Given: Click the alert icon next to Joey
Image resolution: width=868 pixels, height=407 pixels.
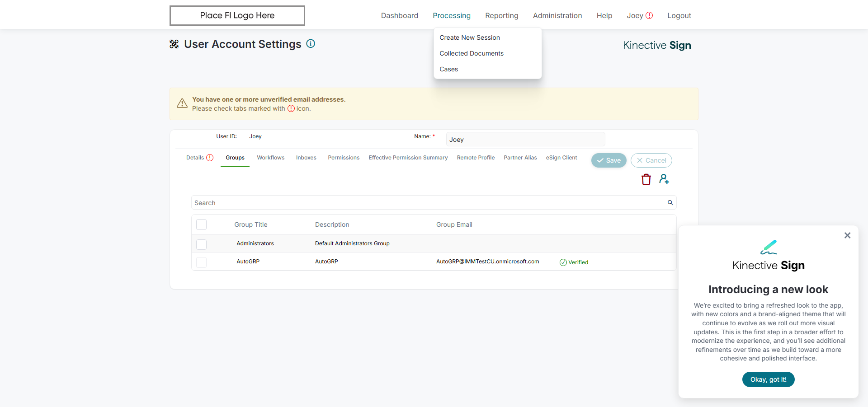Looking at the screenshot, I should (x=649, y=15).
